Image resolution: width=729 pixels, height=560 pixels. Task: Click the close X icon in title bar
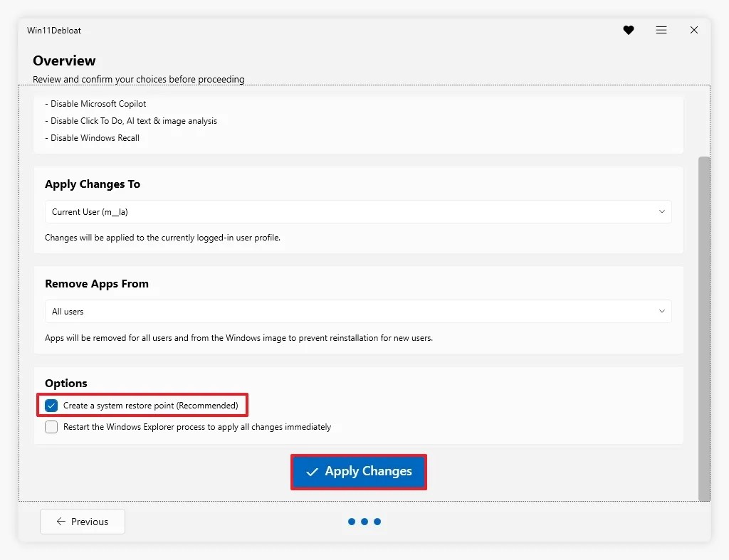pyautogui.click(x=694, y=31)
